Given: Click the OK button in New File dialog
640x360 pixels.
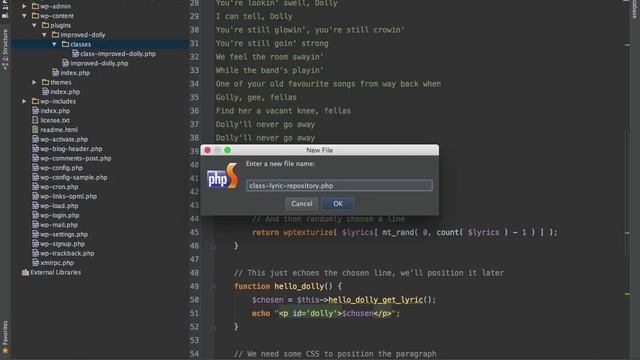Looking at the screenshot, I should 338,204.
